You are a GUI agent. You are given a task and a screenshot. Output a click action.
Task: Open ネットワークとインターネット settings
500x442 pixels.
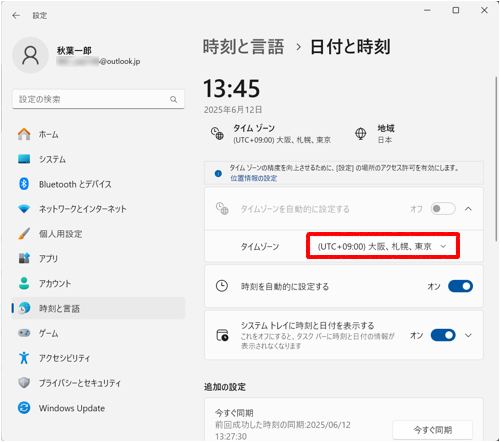click(98, 209)
